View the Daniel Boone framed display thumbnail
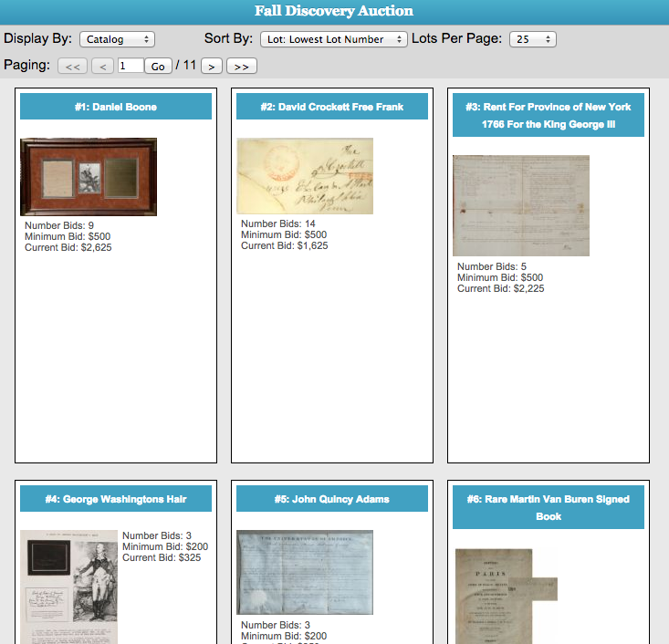The height and width of the screenshot is (644, 669). (89, 177)
